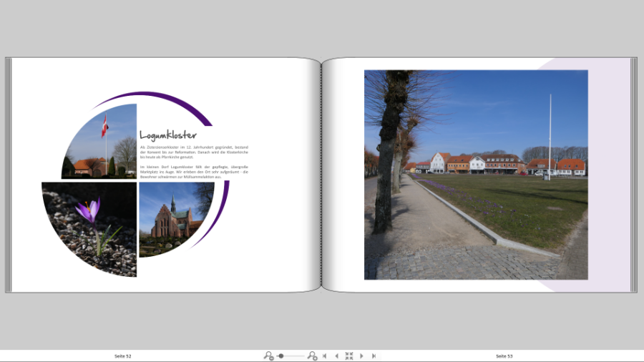
Task: Click the Danish flag photo
Action: tap(107, 147)
